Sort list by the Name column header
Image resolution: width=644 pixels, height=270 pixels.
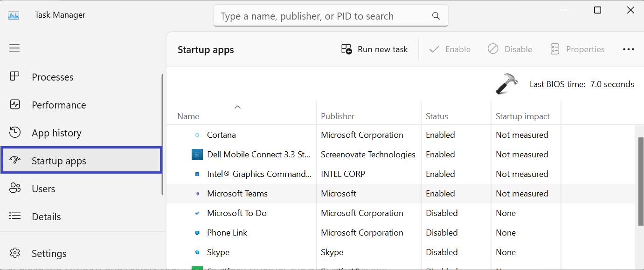click(188, 116)
